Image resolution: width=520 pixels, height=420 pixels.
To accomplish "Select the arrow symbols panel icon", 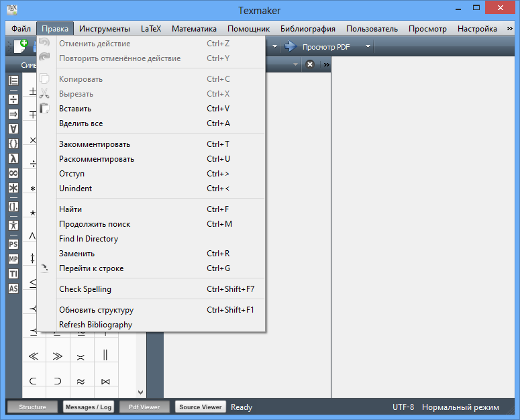I will [x=13, y=114].
